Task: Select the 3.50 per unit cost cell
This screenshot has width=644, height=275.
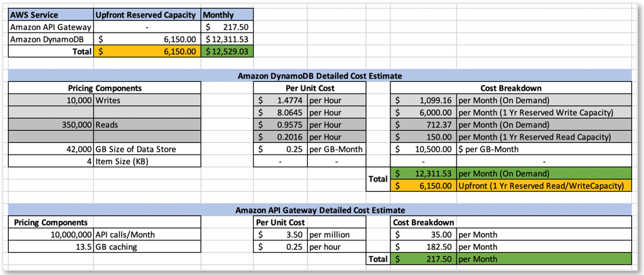Action: 281,235
